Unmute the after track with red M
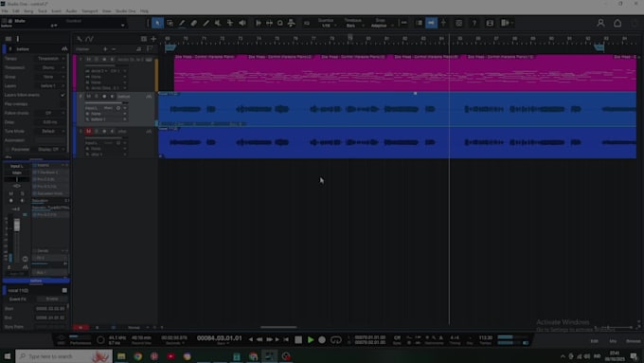 (x=88, y=131)
